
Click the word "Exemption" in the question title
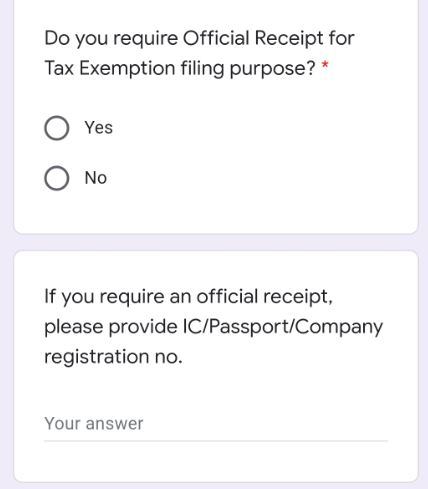[x=127, y=69]
